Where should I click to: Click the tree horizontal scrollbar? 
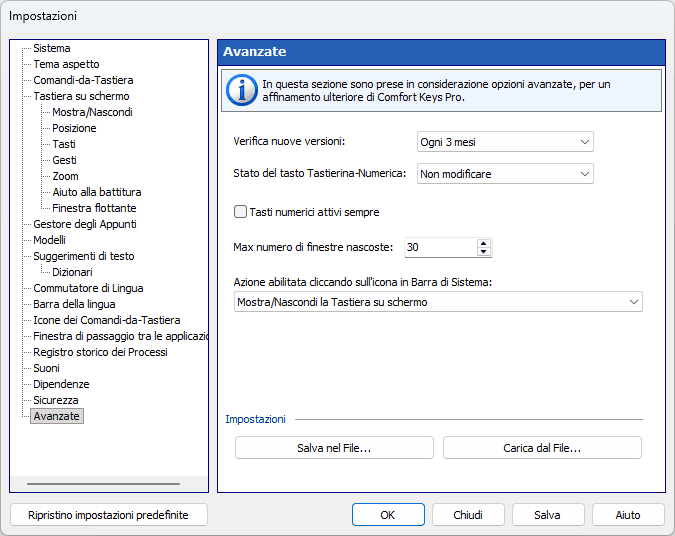pyautogui.click(x=103, y=483)
